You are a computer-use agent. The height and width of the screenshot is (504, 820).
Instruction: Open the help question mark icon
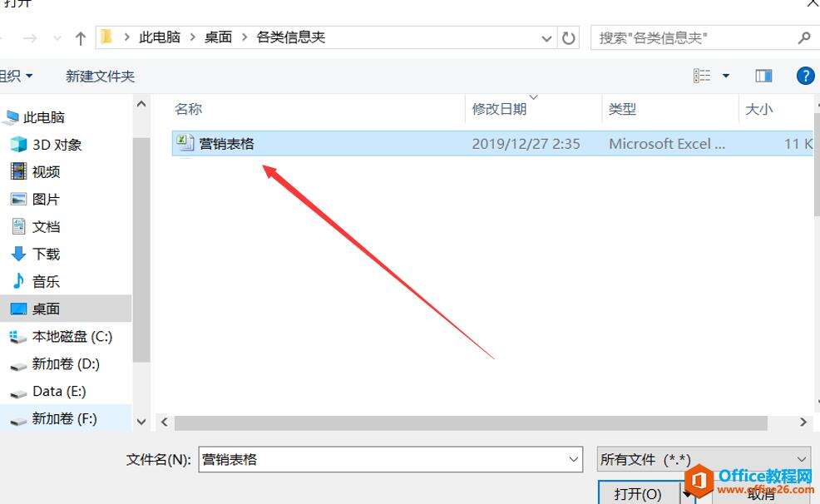click(805, 76)
